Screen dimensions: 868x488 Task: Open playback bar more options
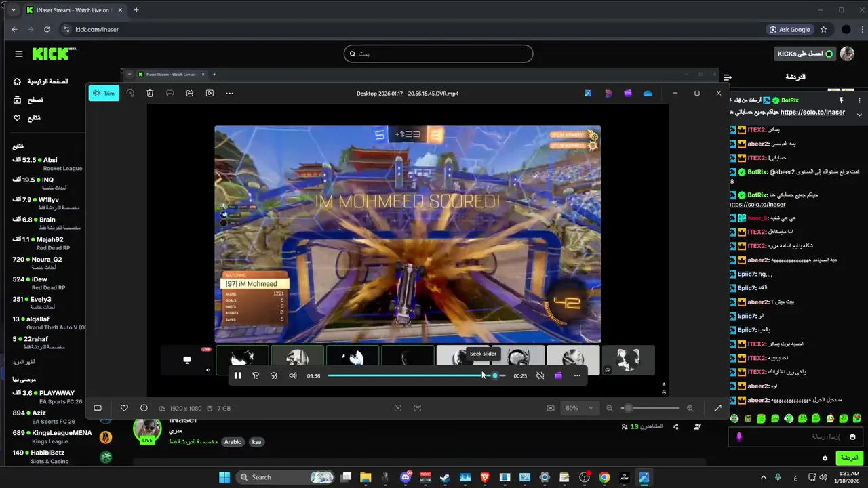pos(577,375)
